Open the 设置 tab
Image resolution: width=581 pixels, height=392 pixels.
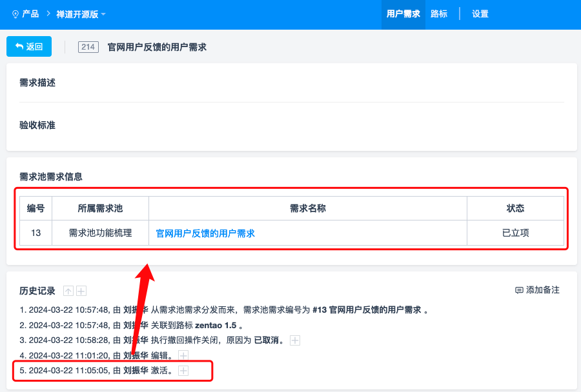coord(480,14)
